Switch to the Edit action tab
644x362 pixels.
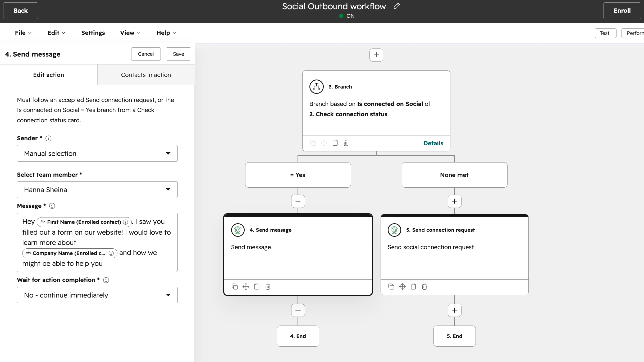coord(49,75)
